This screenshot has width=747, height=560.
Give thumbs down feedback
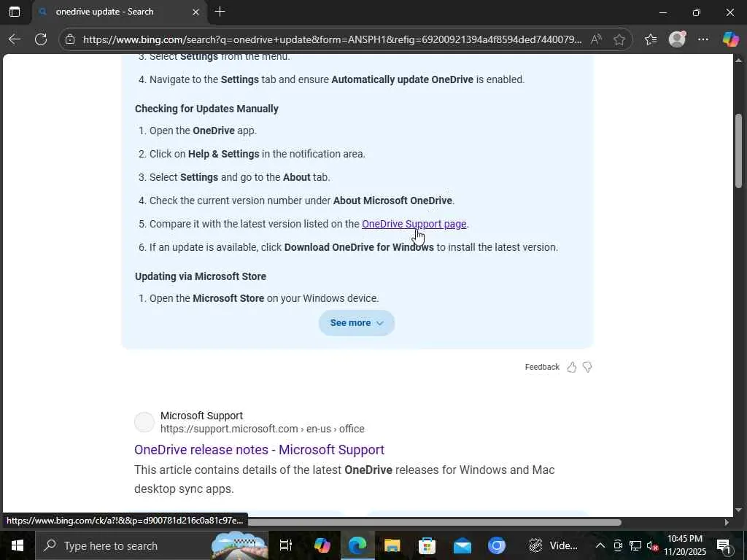pos(587,367)
